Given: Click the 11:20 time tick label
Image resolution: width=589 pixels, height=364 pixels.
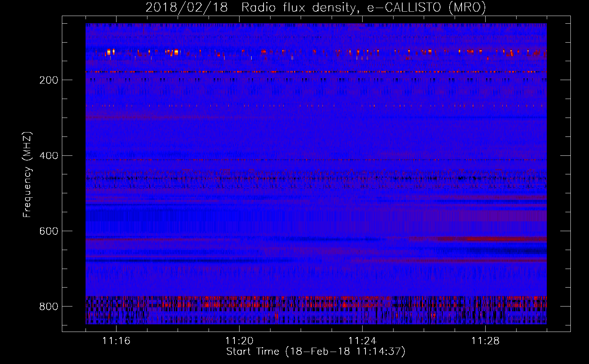Looking at the screenshot, I should pyautogui.click(x=240, y=341).
